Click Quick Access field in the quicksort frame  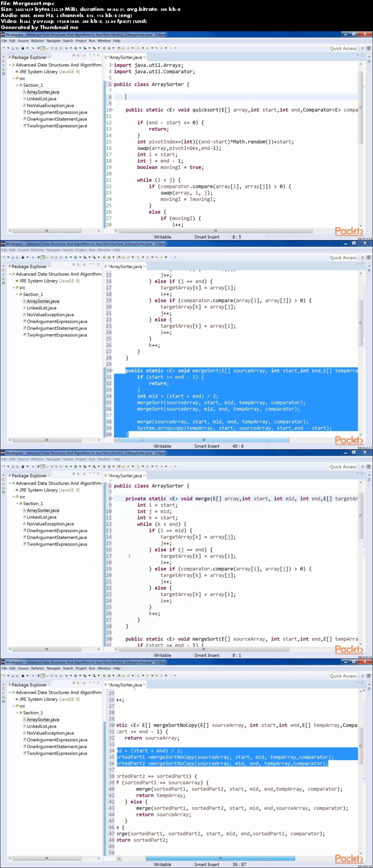pyautogui.click(x=343, y=48)
